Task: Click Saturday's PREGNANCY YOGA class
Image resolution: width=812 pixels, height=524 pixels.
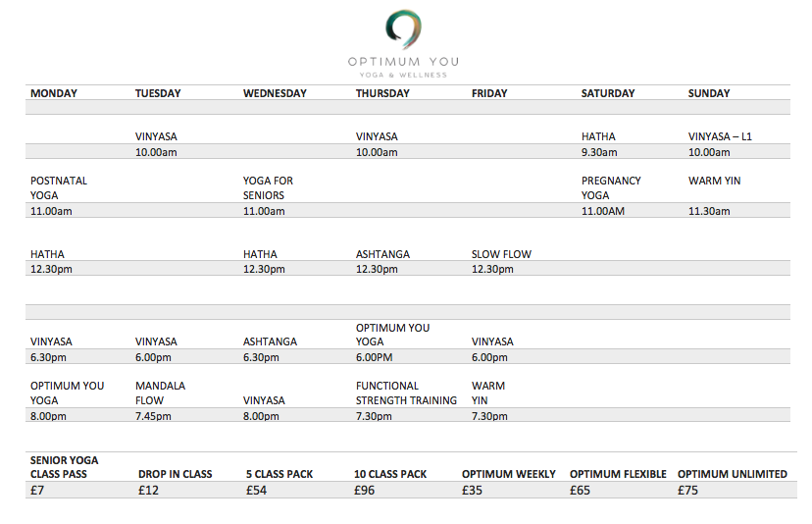Action: (x=611, y=187)
